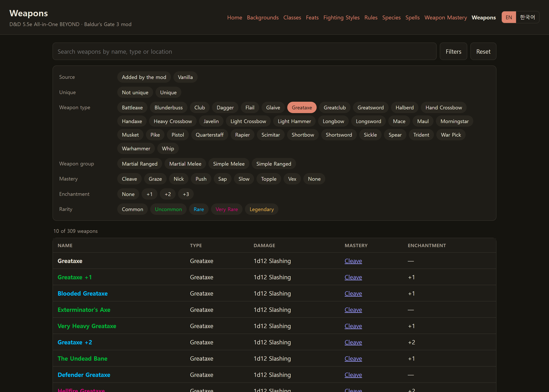Select the Warhammer weapon type chip
Image resolution: width=549 pixels, height=392 pixels.
coord(136,148)
